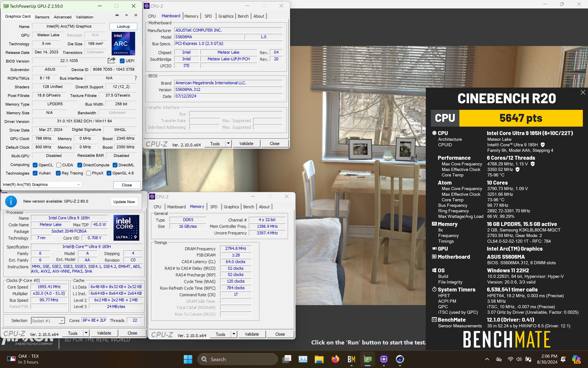588x368 pixels.
Task: Select Graphics tab in CPU-Z Memory window
Action: (231, 207)
